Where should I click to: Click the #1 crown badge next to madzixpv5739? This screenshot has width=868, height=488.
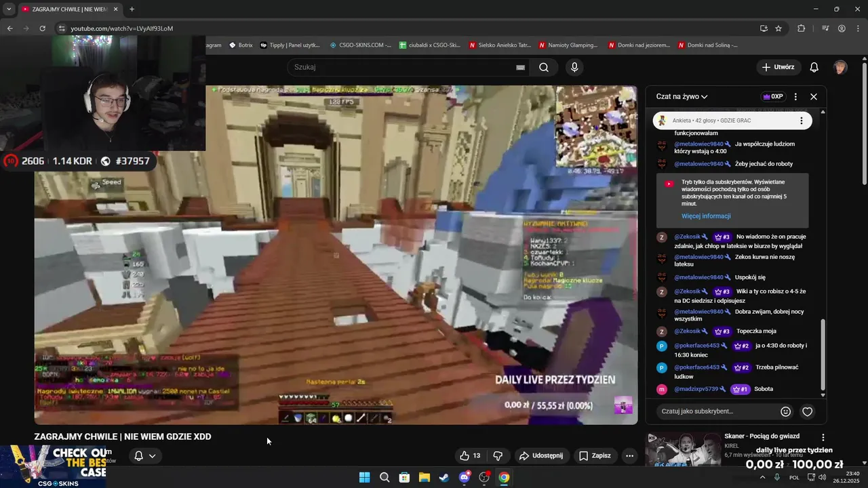point(739,389)
